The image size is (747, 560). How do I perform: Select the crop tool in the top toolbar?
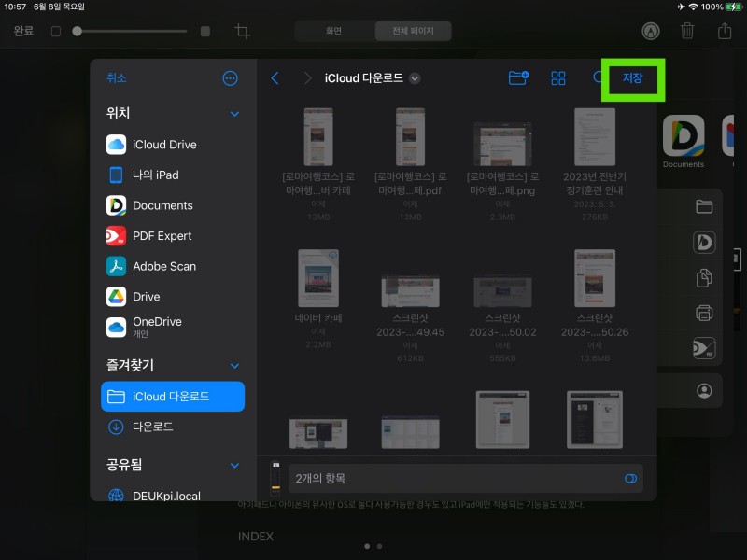(x=242, y=31)
